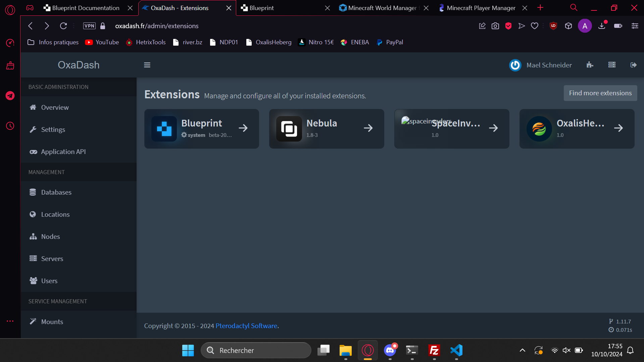644x362 pixels.
Task: Open the YouTube bookmark
Action: pos(102,42)
